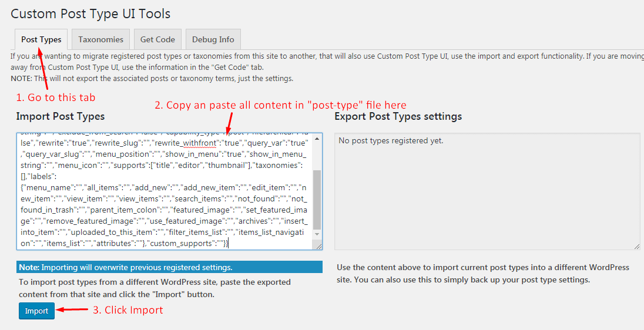Click the export textarea resize grip
This screenshot has width=644, height=330.
(636, 246)
